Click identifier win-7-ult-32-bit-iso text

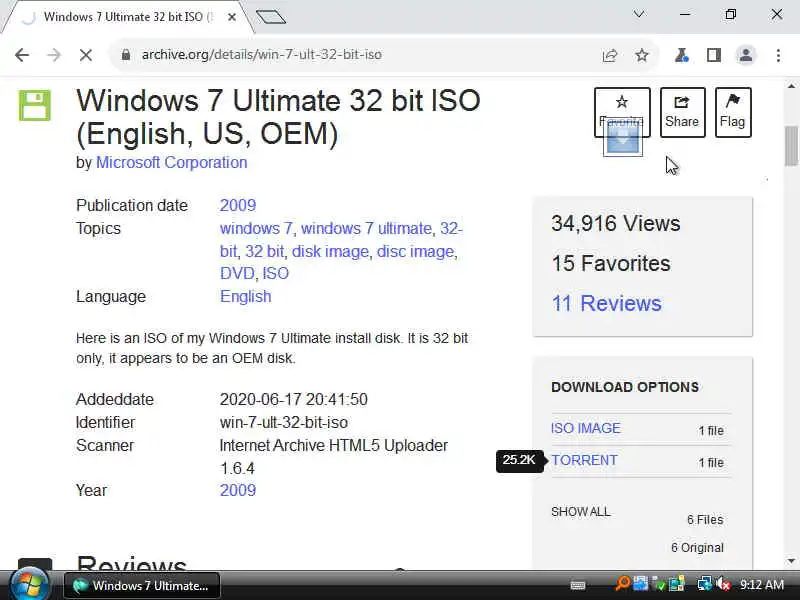coord(284,422)
